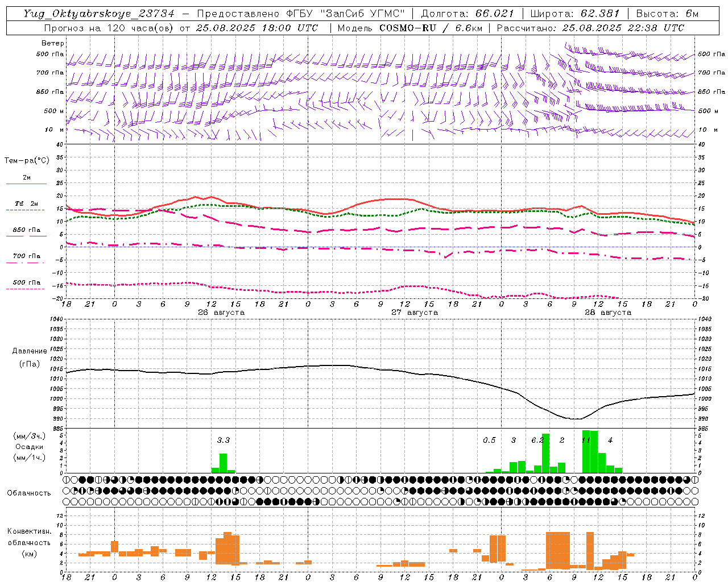
Task: Click the Осадки panel label
Action: point(30,447)
